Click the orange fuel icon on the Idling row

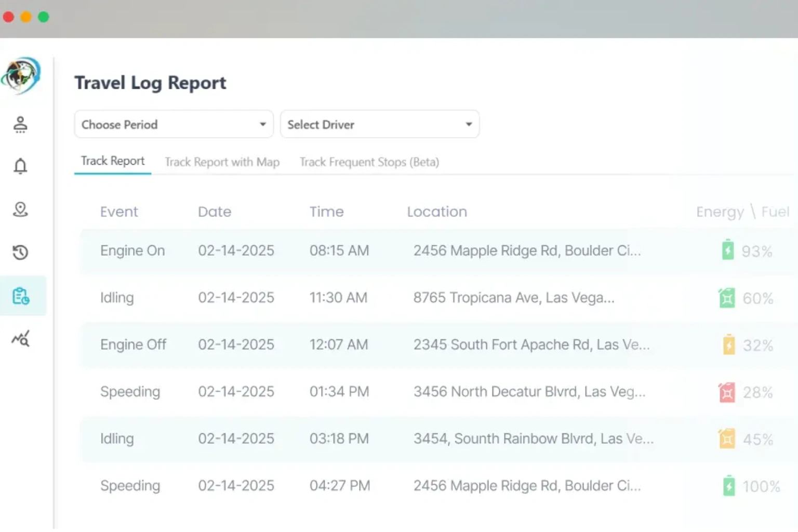(727, 439)
